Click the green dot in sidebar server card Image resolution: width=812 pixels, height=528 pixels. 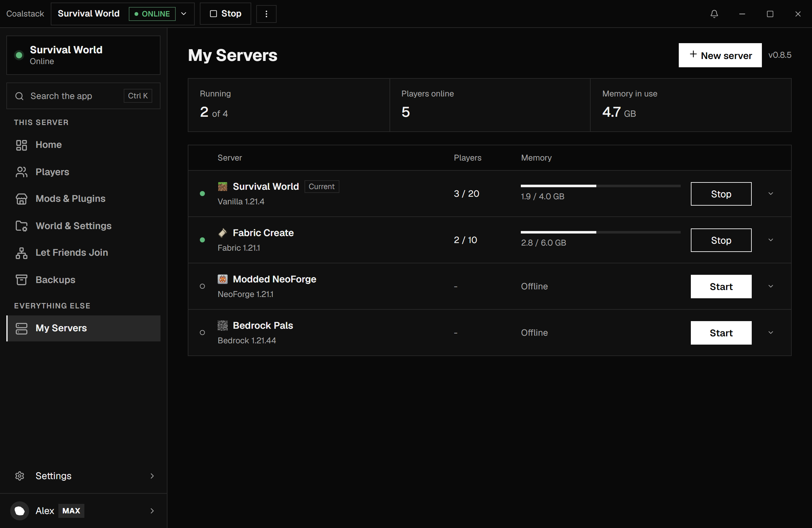19,55
